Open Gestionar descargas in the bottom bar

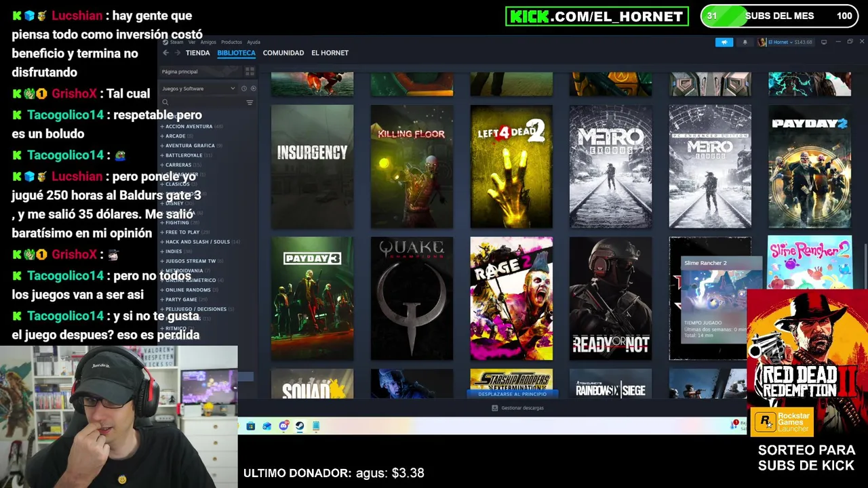[517, 408]
